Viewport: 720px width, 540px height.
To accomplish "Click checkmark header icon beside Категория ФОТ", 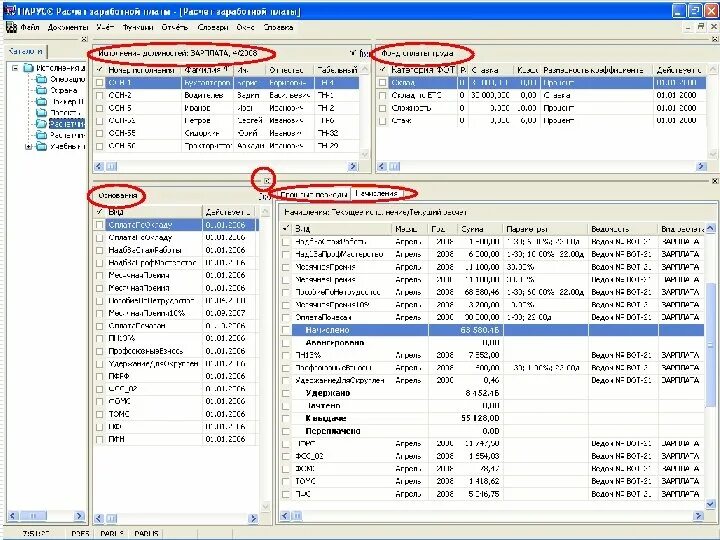I will tap(382, 70).
